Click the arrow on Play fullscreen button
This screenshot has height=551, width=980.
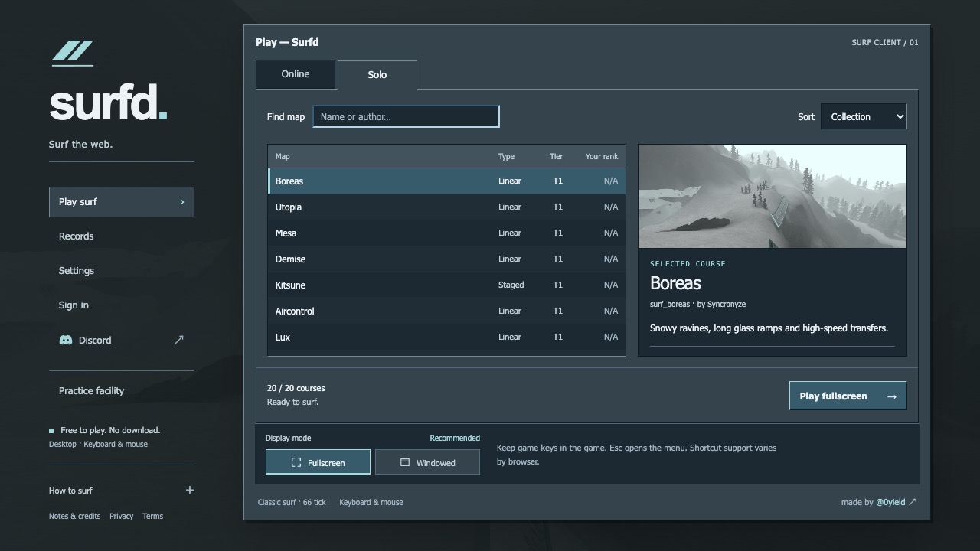pos(891,396)
